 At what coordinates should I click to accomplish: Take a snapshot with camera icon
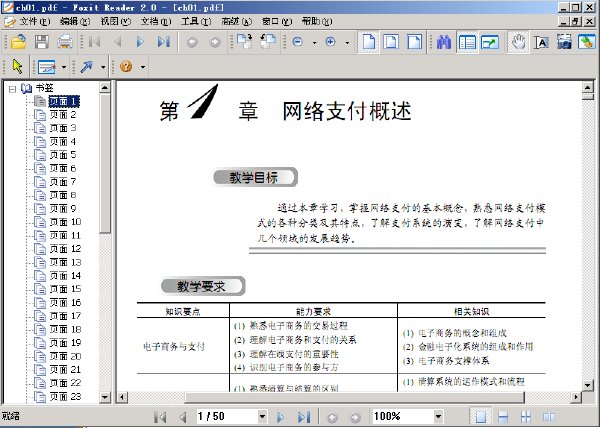(564, 42)
